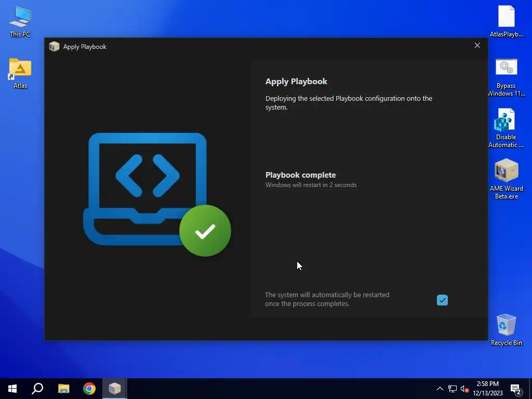Open taskbar Search
The width and height of the screenshot is (532, 399).
pyautogui.click(x=37, y=389)
